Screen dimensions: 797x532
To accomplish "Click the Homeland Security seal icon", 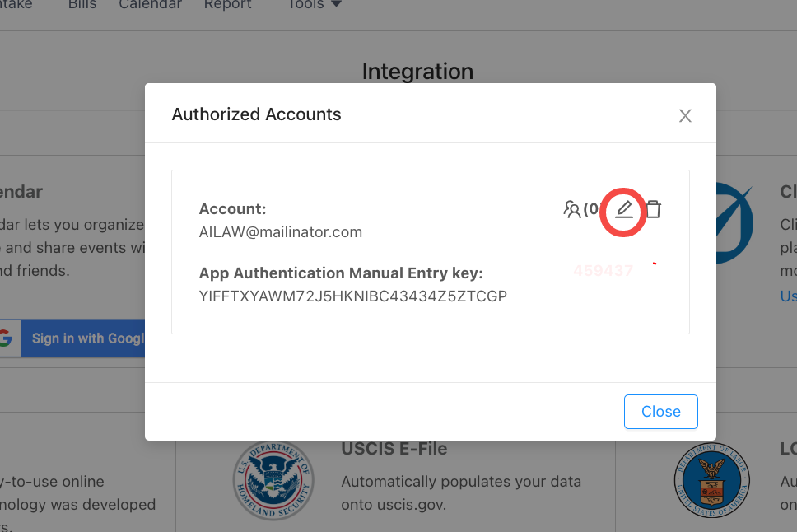I will (x=273, y=479).
